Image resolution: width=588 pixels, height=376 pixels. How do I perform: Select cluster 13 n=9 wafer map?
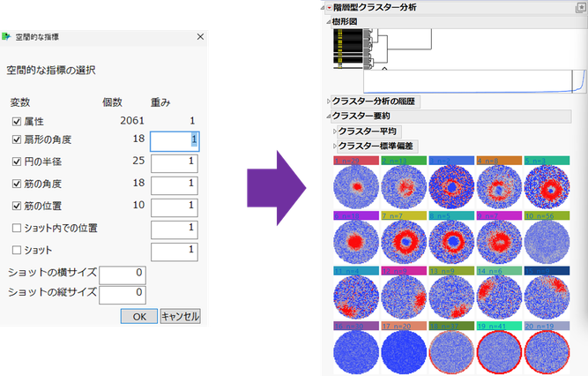click(451, 297)
